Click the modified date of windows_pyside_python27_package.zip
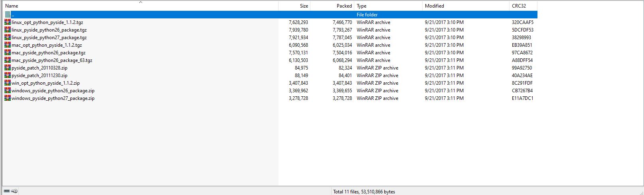The height and width of the screenshot is (195, 644). click(444, 98)
